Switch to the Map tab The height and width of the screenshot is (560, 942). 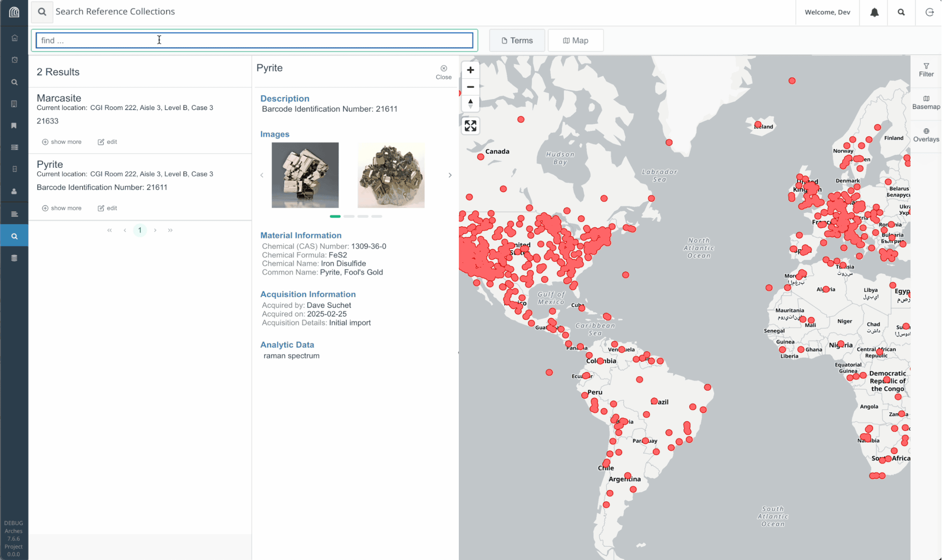coord(576,40)
